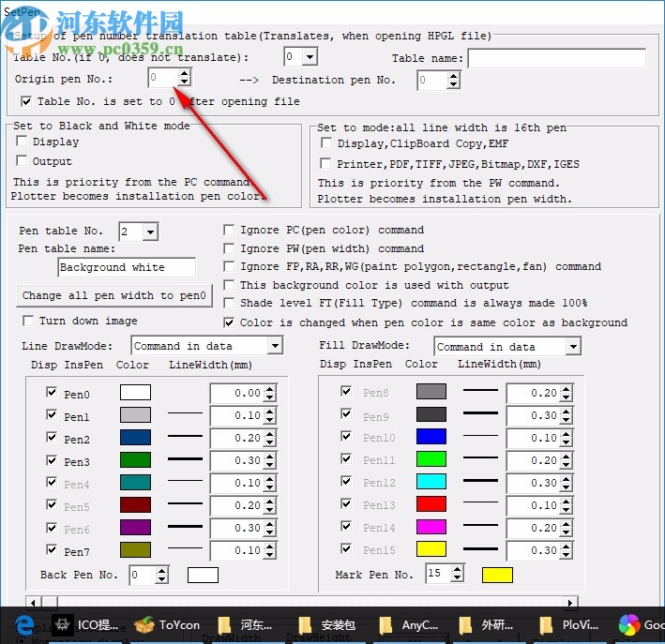Click the Pen2 line width field

tap(237, 438)
